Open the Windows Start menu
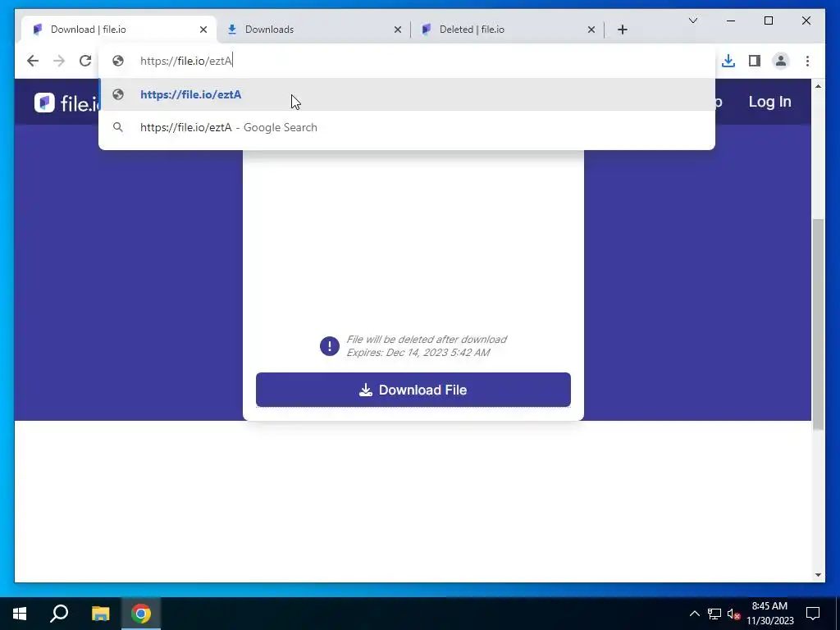 pos(20,614)
